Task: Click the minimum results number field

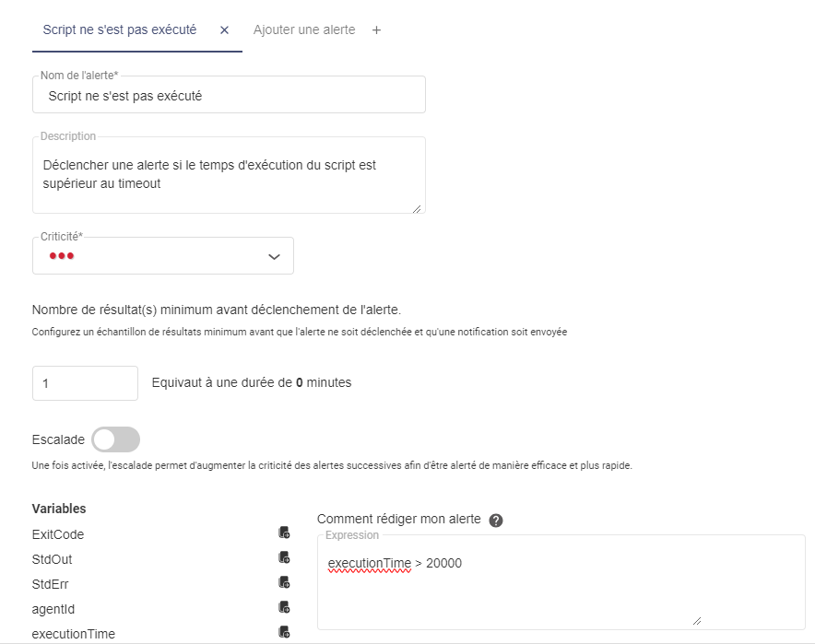Action: [x=85, y=383]
